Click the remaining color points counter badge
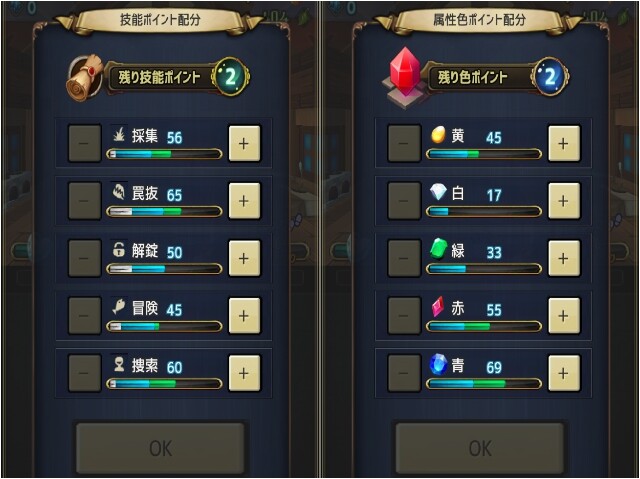 point(550,77)
